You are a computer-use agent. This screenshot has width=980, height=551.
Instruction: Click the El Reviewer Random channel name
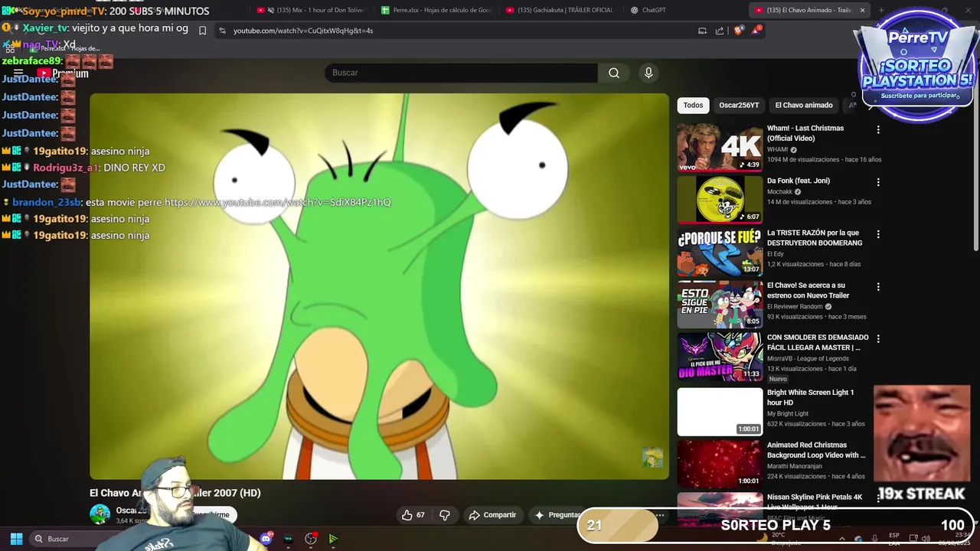[x=795, y=307]
